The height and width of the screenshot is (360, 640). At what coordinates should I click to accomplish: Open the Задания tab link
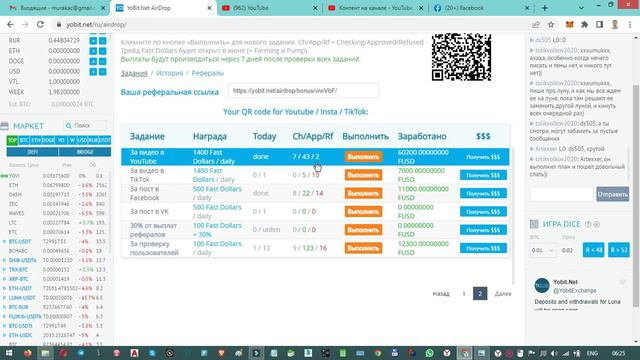point(134,73)
